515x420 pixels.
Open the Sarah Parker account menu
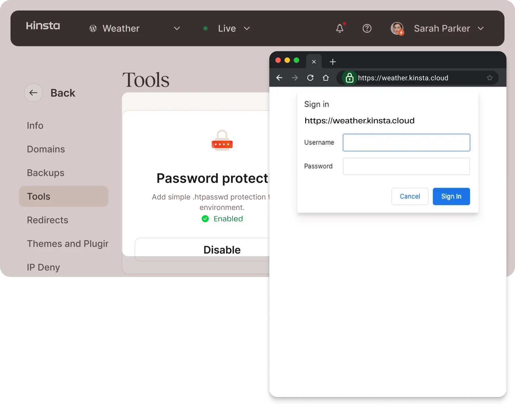[481, 29]
